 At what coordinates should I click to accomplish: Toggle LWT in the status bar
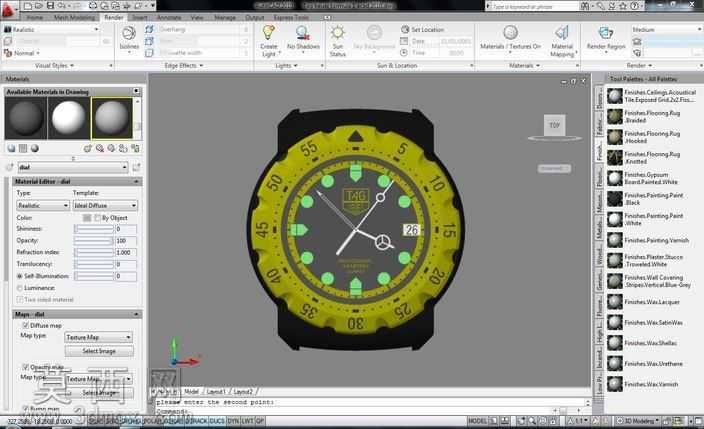(x=247, y=421)
